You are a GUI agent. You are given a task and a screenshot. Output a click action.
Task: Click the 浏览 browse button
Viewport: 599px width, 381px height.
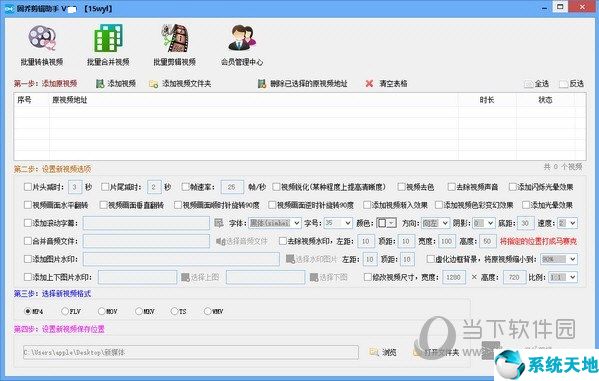click(x=383, y=352)
